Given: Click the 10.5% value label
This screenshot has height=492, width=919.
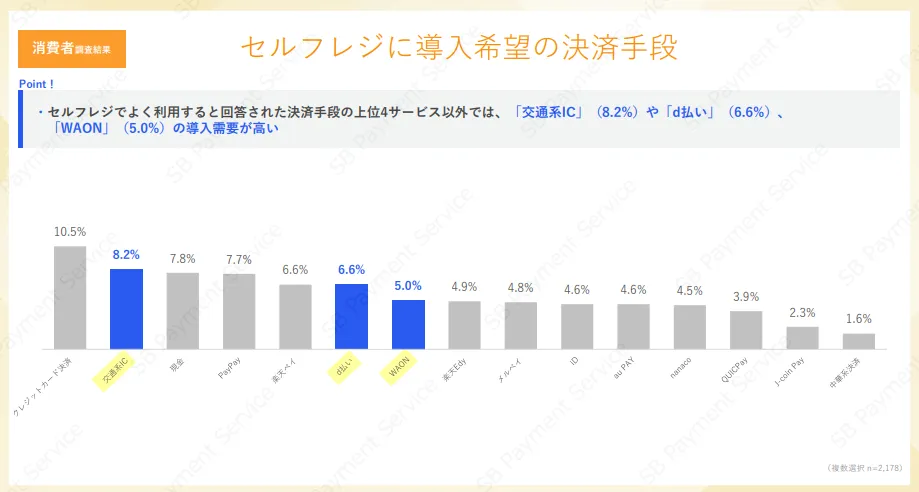Looking at the screenshot, I should (70, 232).
